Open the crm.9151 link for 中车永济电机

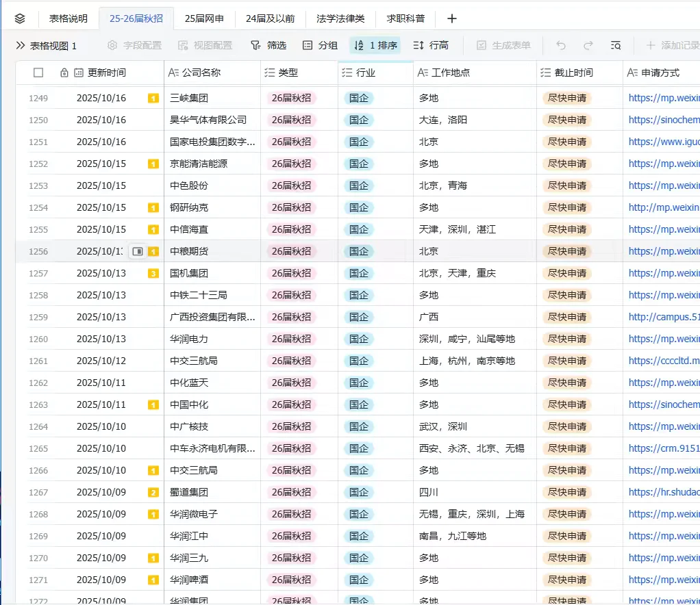(x=664, y=448)
